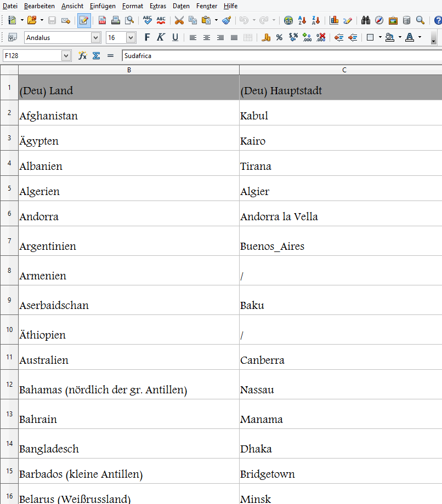Viewport: 442px width, 504px height.
Task: Sort descending Z-A icon
Action: click(315, 20)
